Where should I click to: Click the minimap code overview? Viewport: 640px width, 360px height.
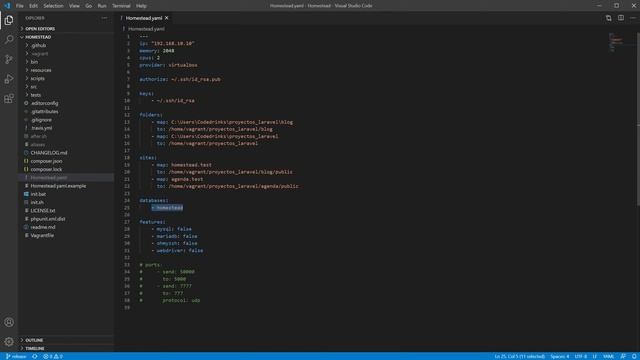(x=616, y=42)
